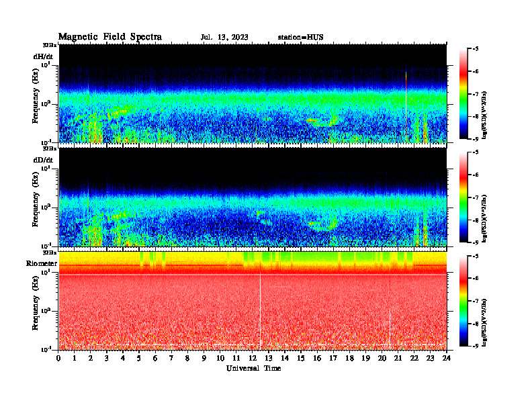Viewport: 532px width, 411px height.
Task: Click the Riometer color scale bar
Action: [x=463, y=301]
